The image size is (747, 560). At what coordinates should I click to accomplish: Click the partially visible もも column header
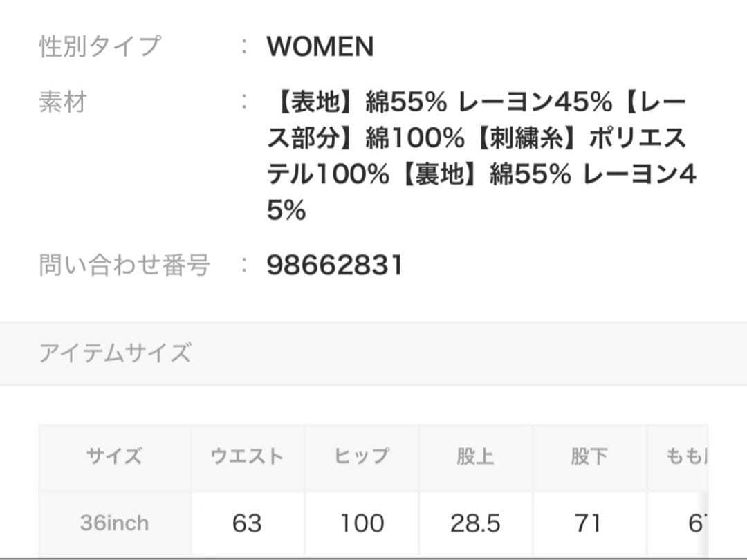pyautogui.click(x=685, y=456)
